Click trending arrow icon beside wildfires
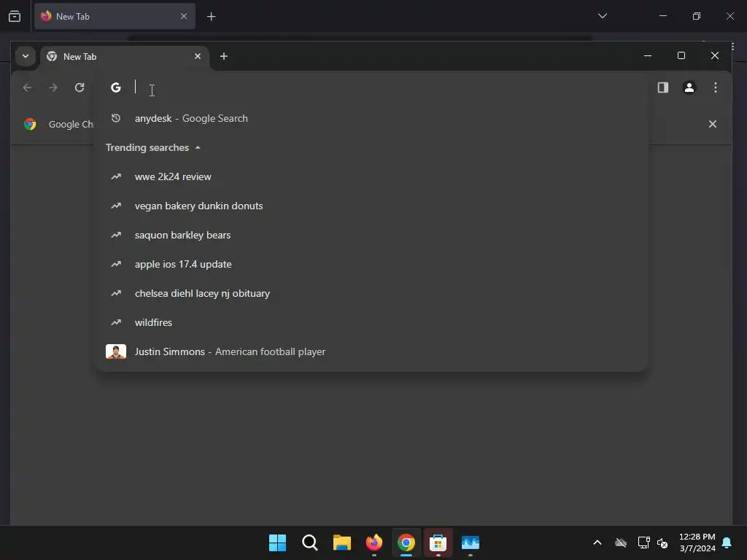Viewport: 747px width, 560px height. [x=116, y=322]
